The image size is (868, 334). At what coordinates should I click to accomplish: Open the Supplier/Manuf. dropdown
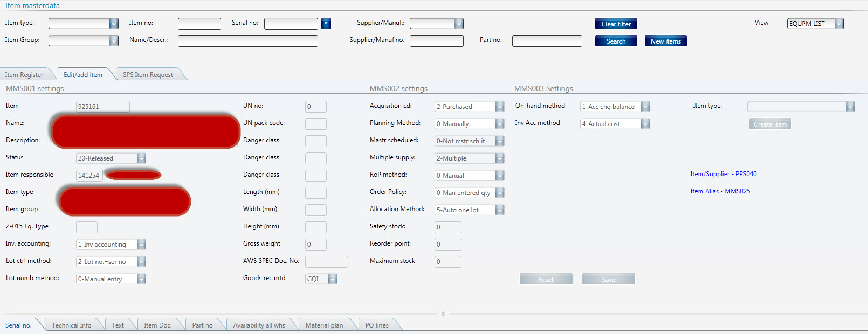[459, 24]
